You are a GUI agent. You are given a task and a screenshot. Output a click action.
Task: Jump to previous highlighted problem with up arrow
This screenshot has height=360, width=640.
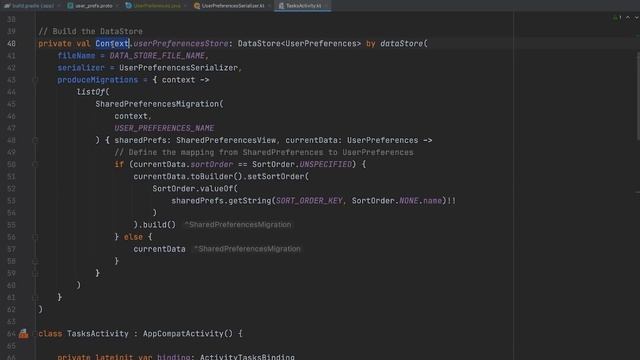(x=628, y=18)
